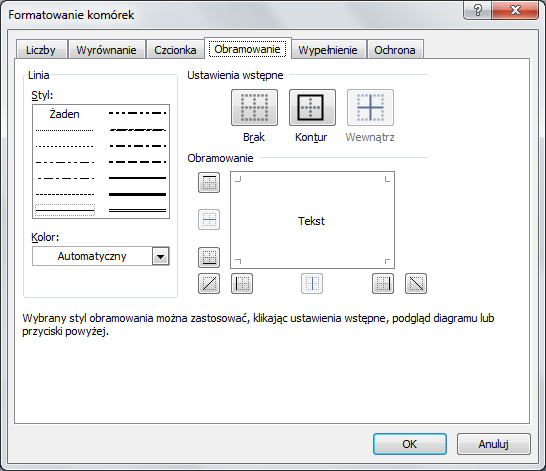Toggle the right border button

(383, 283)
